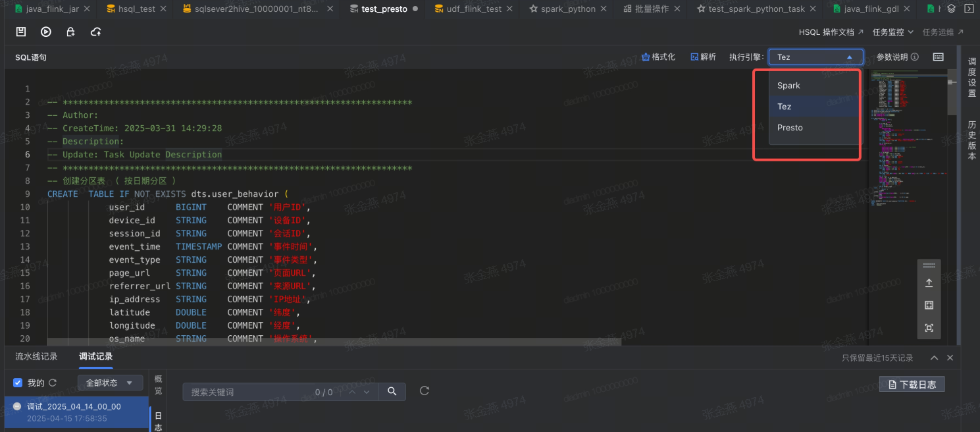This screenshot has width=980, height=432.
Task: Click line 9 CREATE TABLE statement
Action: (x=168, y=194)
